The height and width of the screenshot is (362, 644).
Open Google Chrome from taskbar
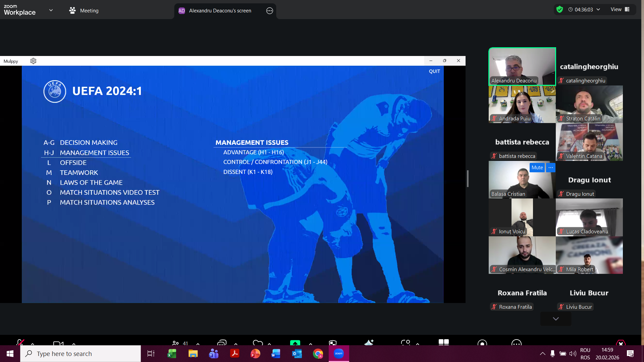pyautogui.click(x=318, y=354)
